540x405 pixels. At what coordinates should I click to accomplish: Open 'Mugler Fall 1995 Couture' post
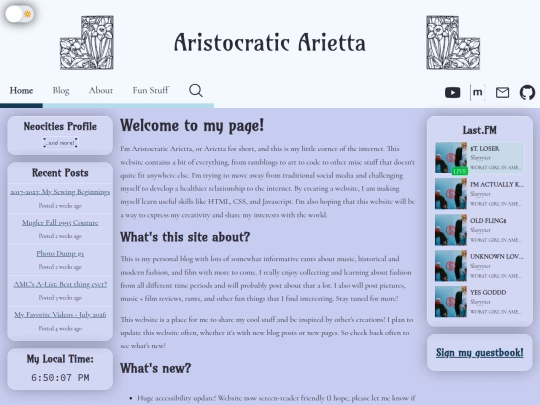(60, 222)
